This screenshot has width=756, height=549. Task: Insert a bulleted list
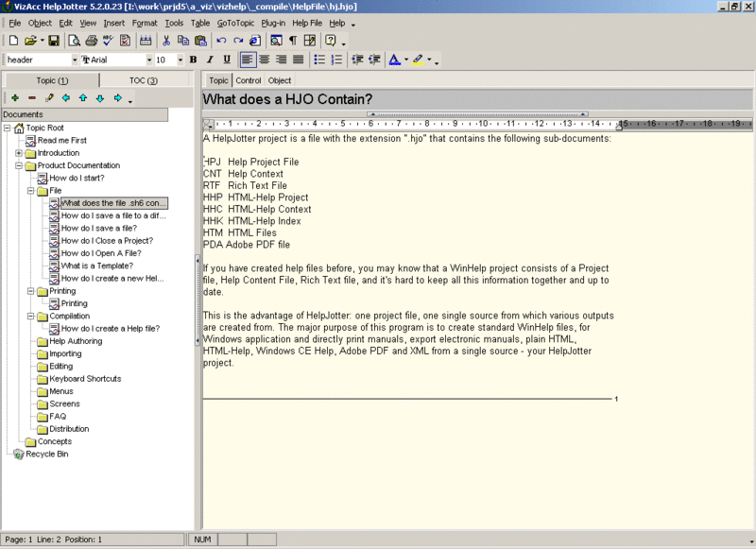coord(319,60)
